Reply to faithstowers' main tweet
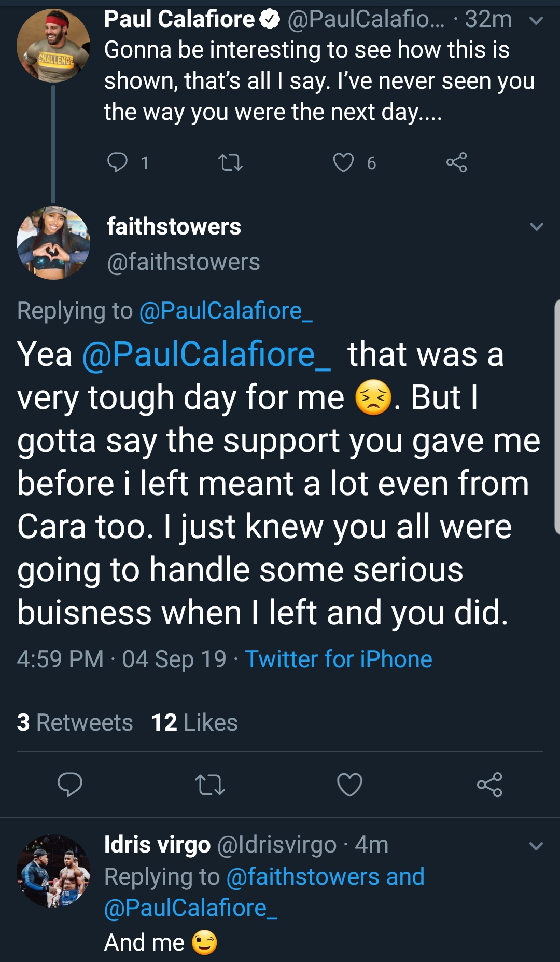 [69, 784]
